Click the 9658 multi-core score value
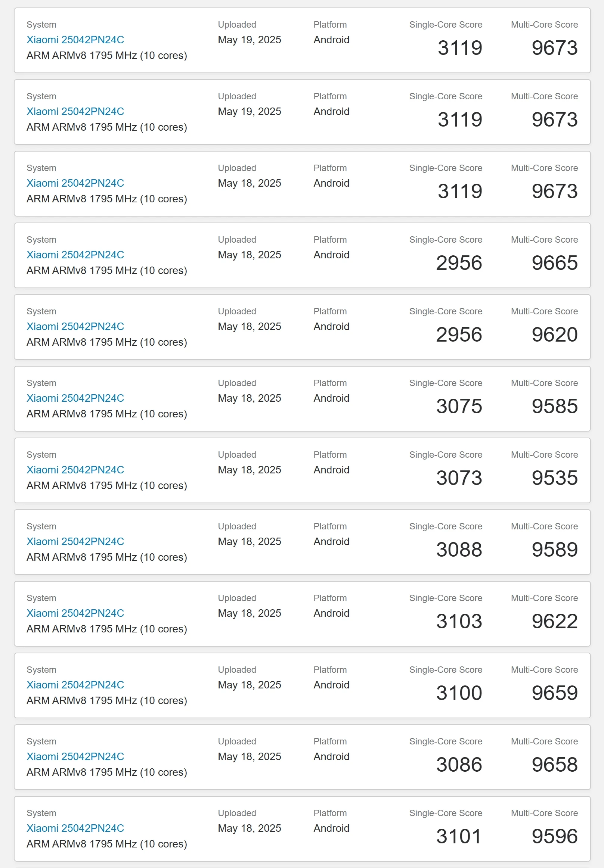The image size is (604, 868). pos(554,765)
